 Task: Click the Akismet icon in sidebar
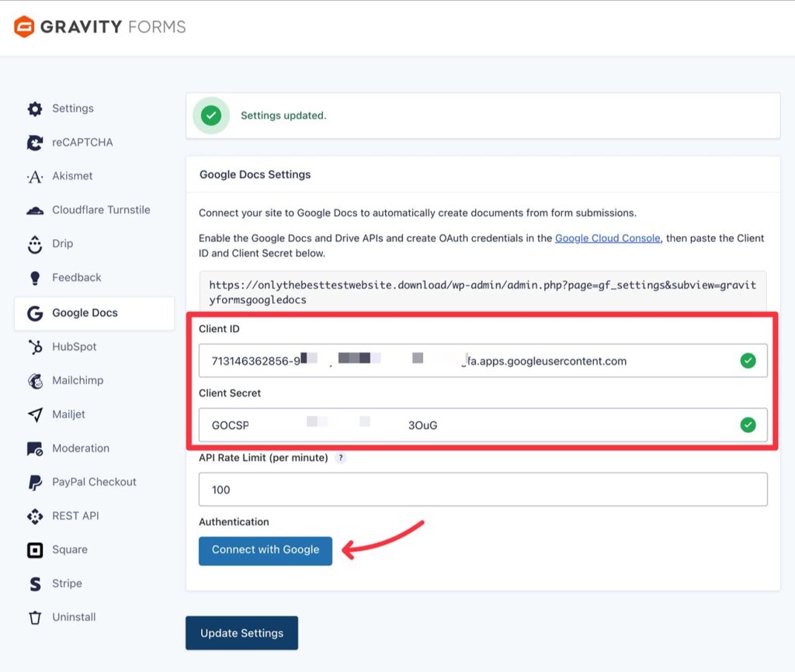(x=35, y=176)
